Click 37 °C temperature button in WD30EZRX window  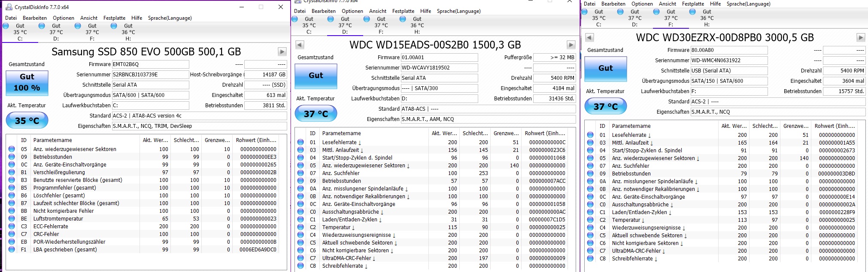[x=606, y=106]
